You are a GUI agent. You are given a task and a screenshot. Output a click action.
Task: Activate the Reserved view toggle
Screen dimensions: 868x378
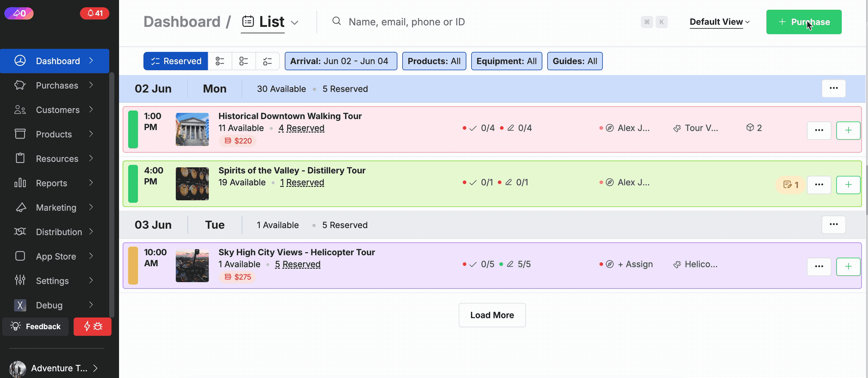click(175, 61)
